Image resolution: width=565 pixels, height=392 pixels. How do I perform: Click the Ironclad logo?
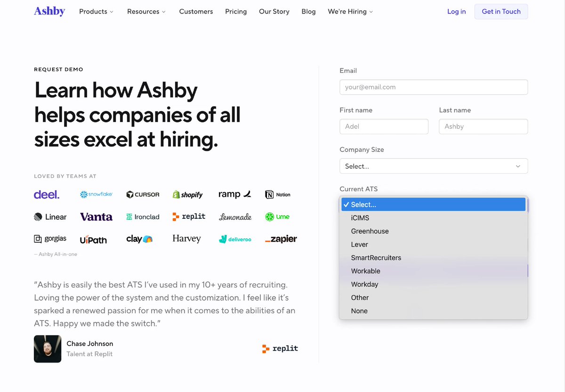(143, 217)
